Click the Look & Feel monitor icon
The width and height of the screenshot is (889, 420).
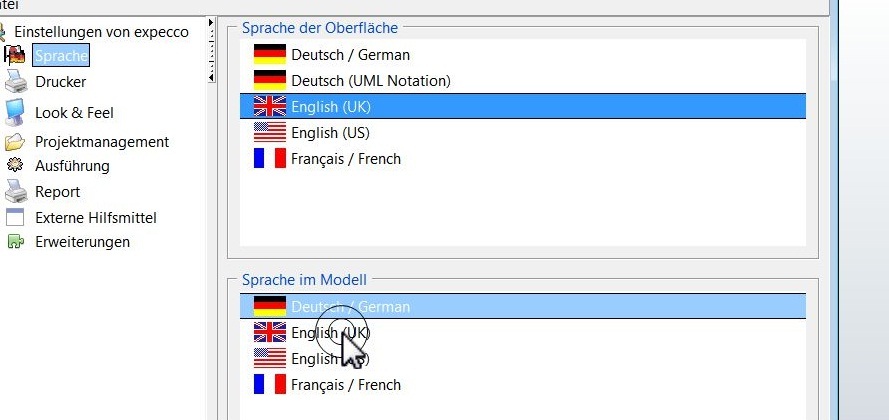click(x=15, y=113)
